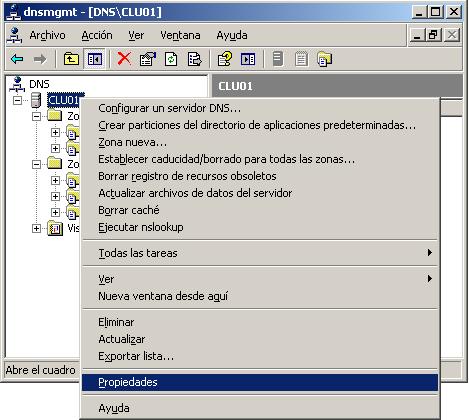Expand the bottom-most tree node with plus

(36, 228)
